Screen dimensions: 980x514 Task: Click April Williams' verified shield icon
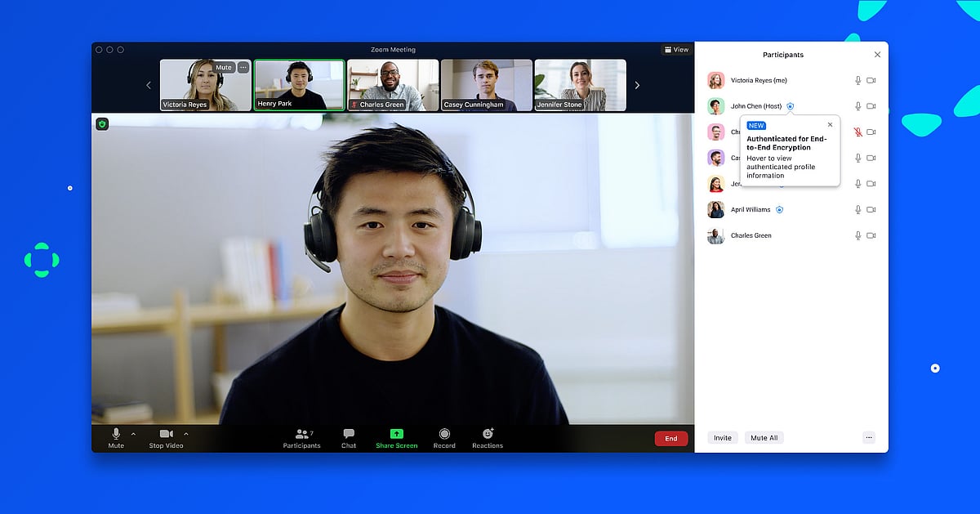[778, 210]
